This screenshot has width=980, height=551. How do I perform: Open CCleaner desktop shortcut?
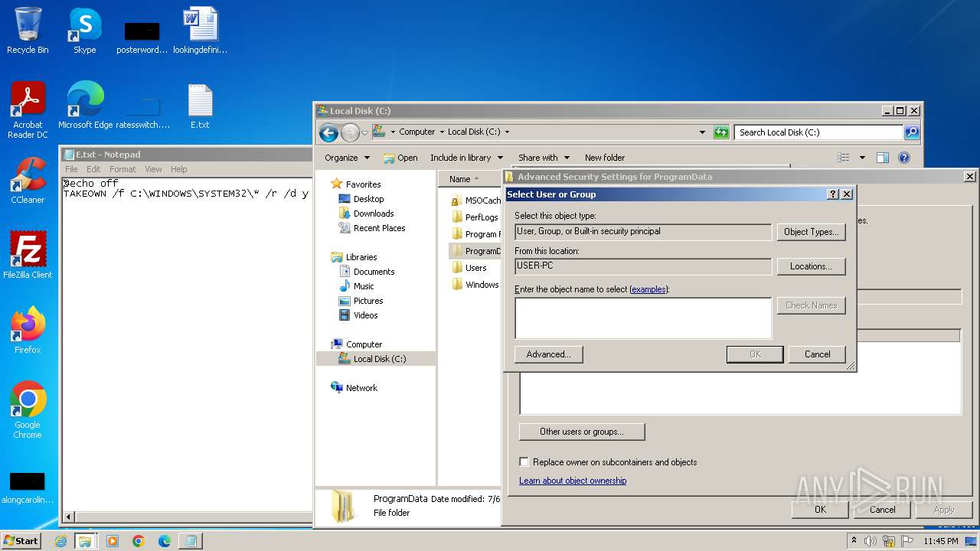tap(28, 181)
